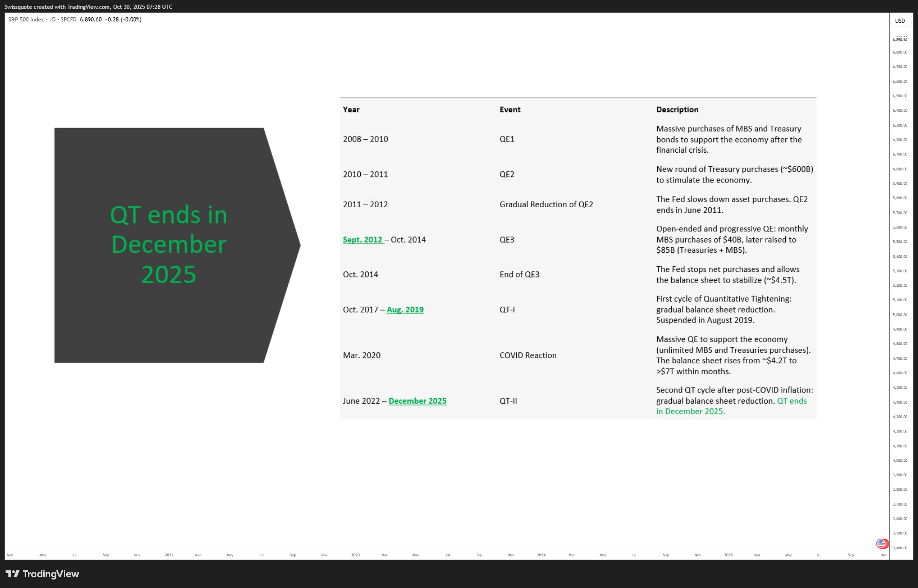
Task: Click the 4,000.00 price axis label
Action: pos(900,460)
